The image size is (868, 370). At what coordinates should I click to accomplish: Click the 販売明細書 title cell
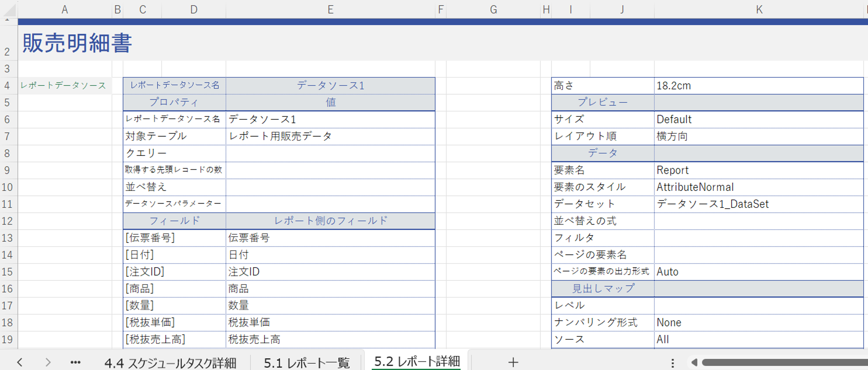click(78, 43)
